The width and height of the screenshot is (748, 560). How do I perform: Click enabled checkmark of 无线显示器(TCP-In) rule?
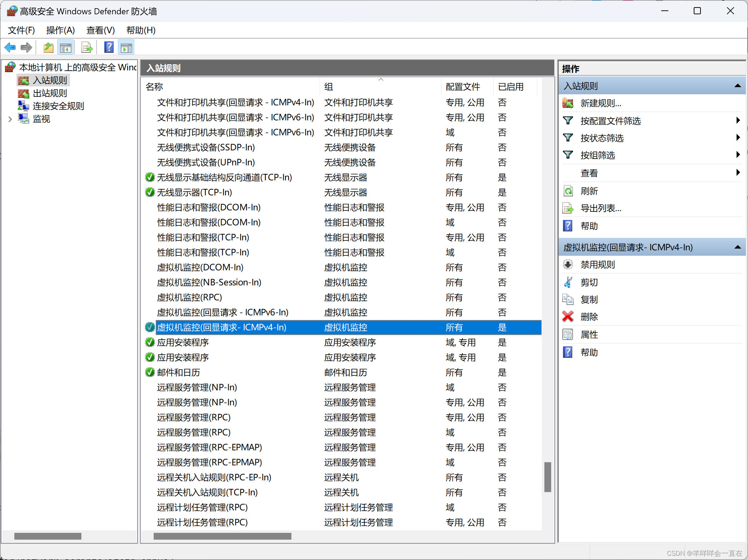click(150, 192)
